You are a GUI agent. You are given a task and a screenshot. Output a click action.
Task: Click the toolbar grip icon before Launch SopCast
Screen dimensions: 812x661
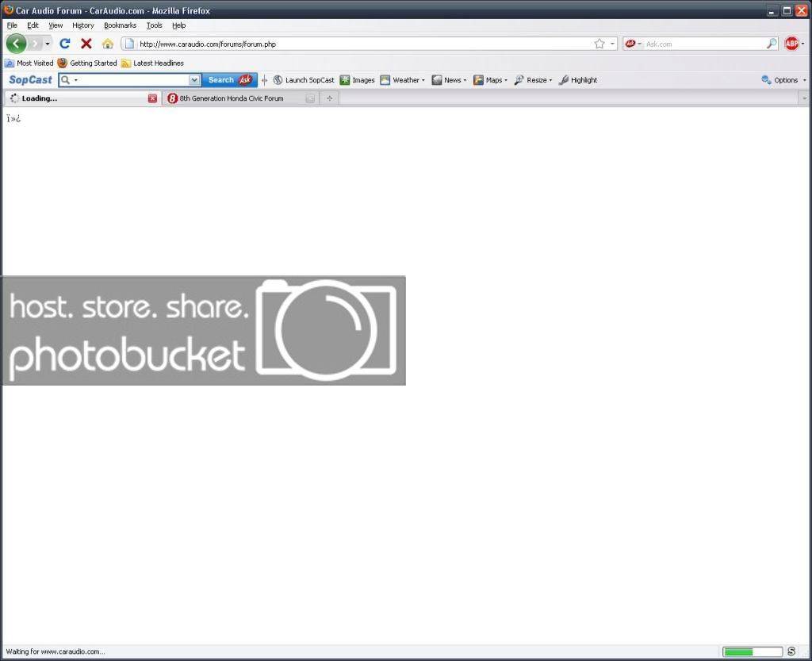click(264, 80)
